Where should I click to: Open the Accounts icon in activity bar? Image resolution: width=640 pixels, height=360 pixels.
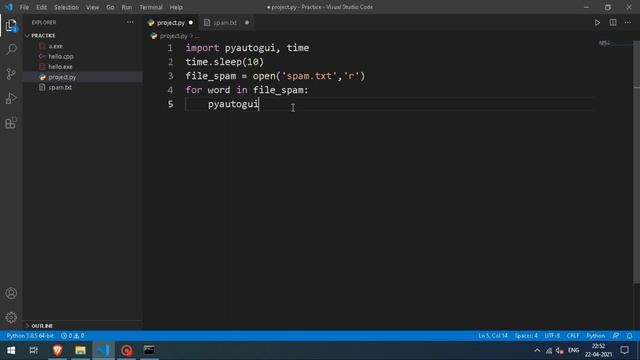coord(11,293)
